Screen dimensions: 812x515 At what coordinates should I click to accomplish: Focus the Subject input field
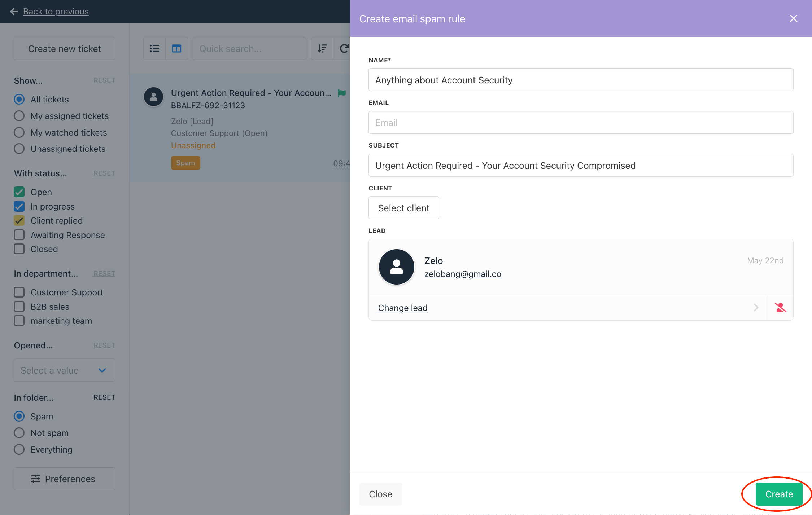(x=581, y=165)
